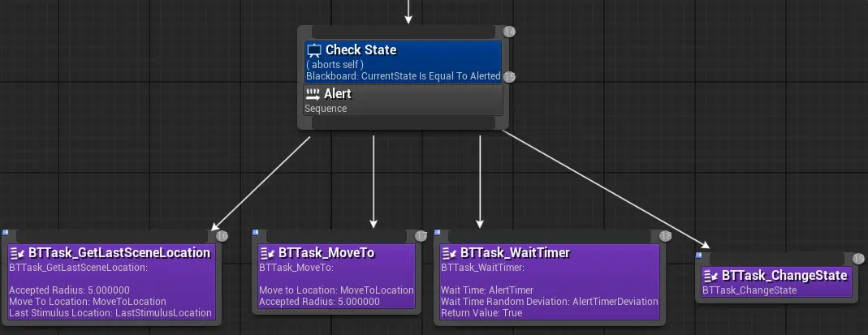Click blueprint marker above BTTask_ChangeState node
This screenshot has height=335, width=868.
click(x=698, y=256)
